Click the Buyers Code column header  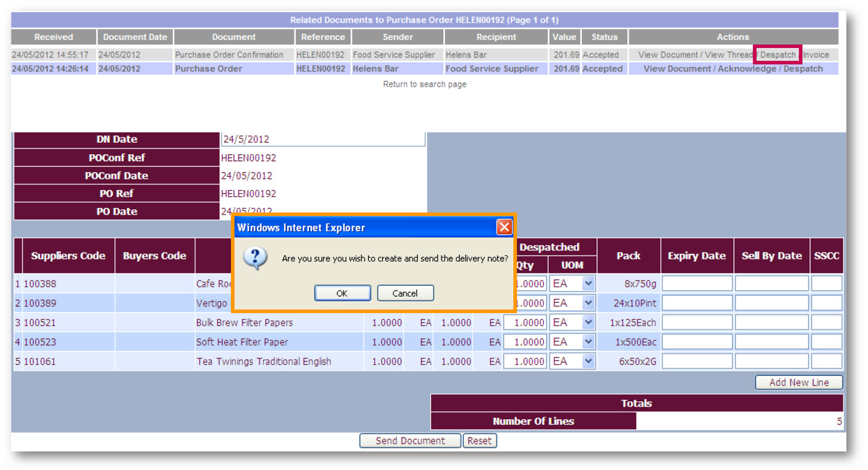click(x=154, y=255)
